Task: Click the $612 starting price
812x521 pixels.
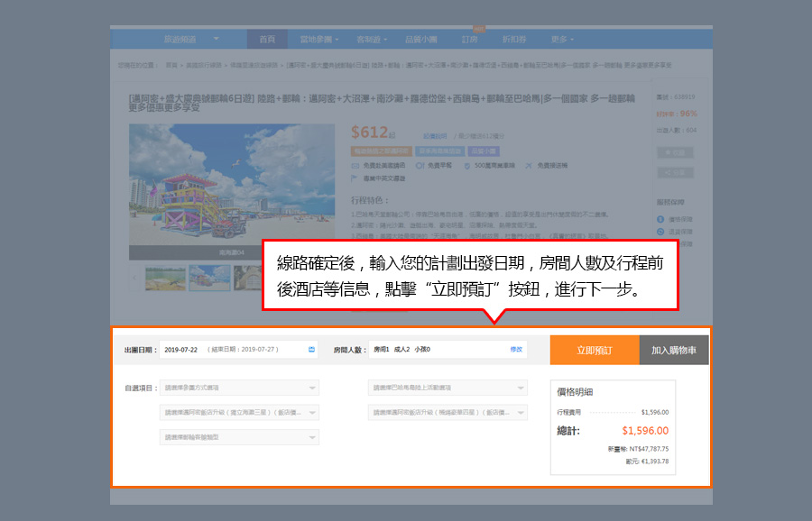Action: coord(369,133)
